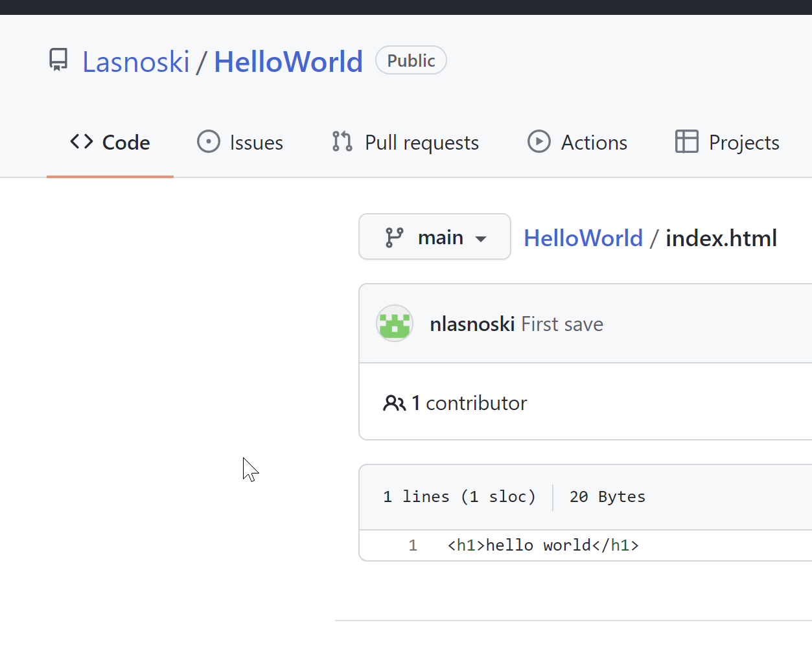812x651 pixels.
Task: Click nlasnoski's green pixel avatar
Action: coord(395,324)
